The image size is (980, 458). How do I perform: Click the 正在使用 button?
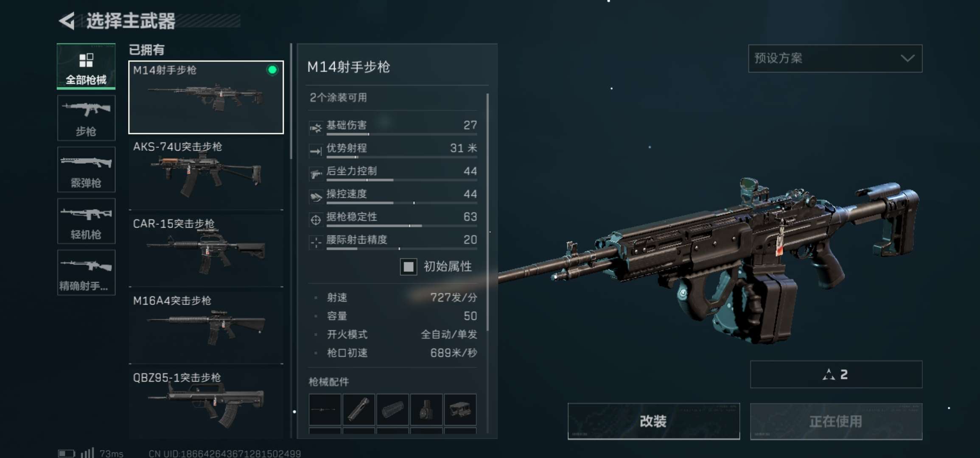point(836,421)
